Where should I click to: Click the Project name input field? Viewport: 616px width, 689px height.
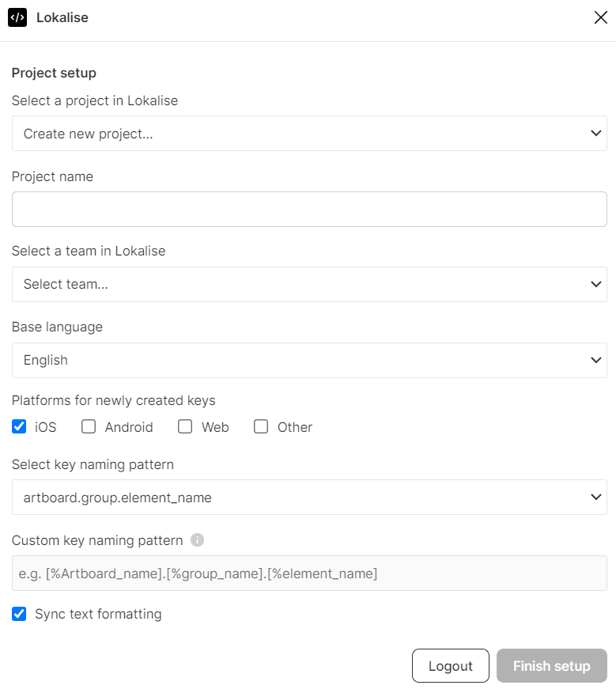[x=309, y=210]
